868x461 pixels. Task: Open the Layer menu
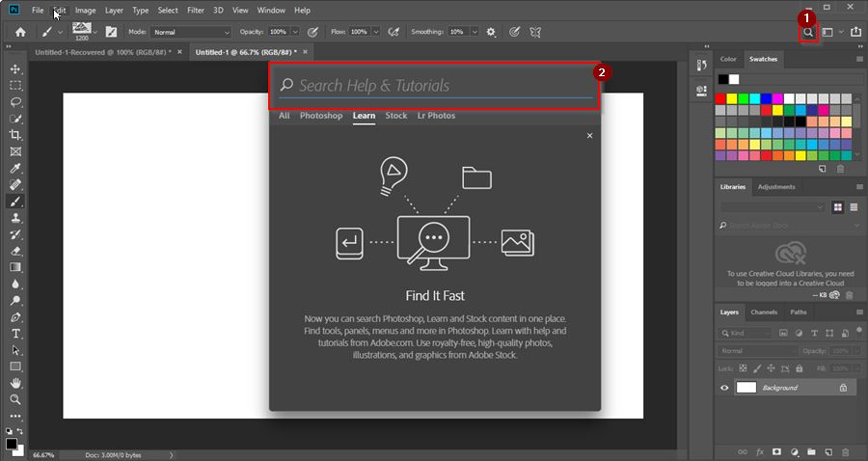114,10
